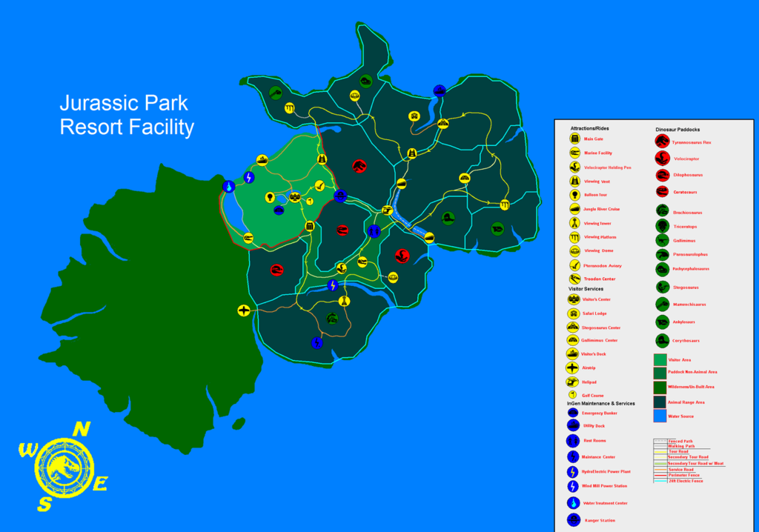
Task: Click the Helipad marker on the map
Action: click(x=387, y=210)
